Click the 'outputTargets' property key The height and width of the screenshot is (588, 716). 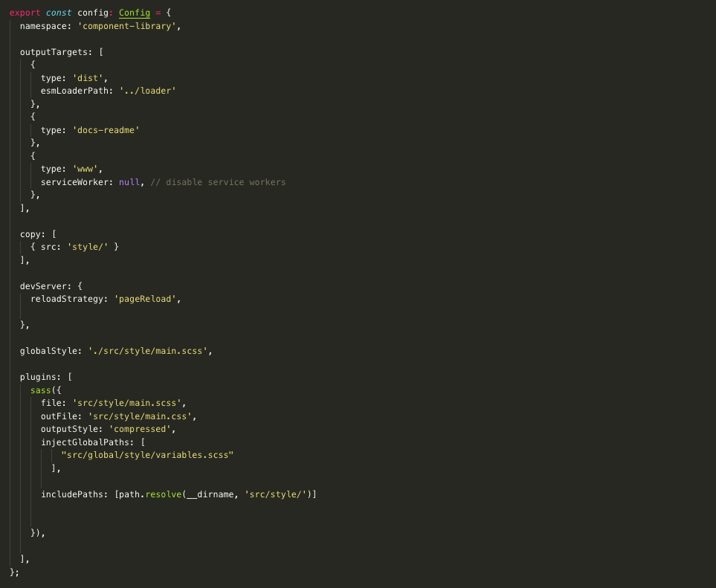[54, 52]
